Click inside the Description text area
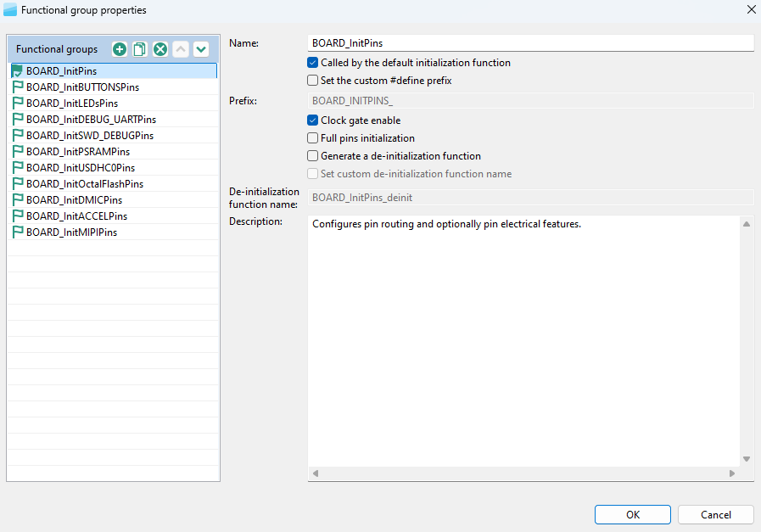The width and height of the screenshot is (761, 532). click(x=523, y=342)
